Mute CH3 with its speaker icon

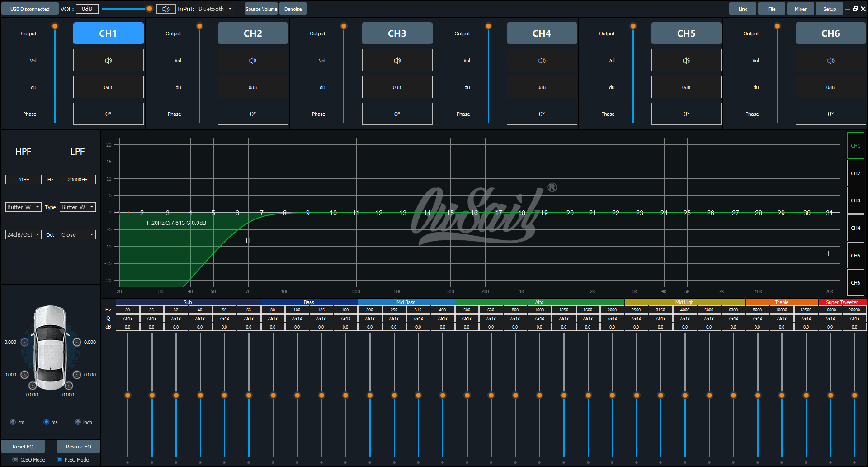397,61
